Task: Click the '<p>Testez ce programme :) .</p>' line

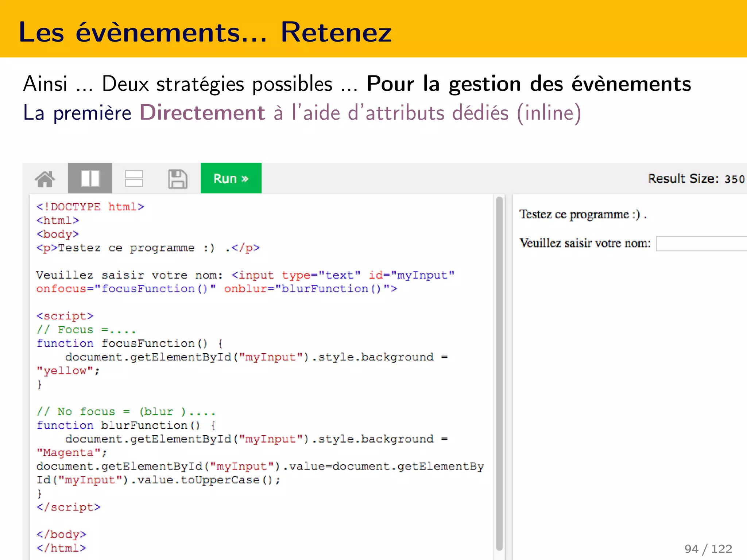Action: pyautogui.click(x=148, y=248)
